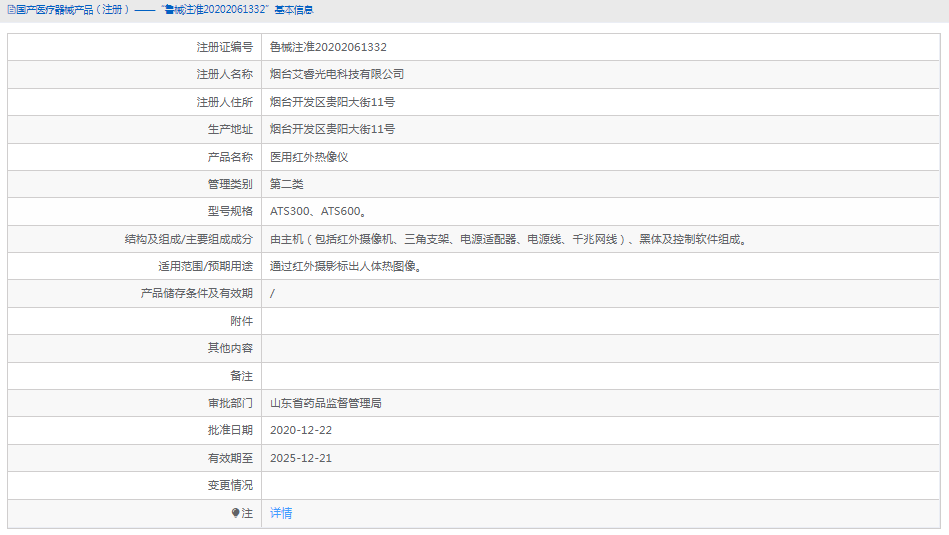Click the slash value for 产品储存条件及有效期
This screenshot has height=535, width=949.
click(x=272, y=294)
